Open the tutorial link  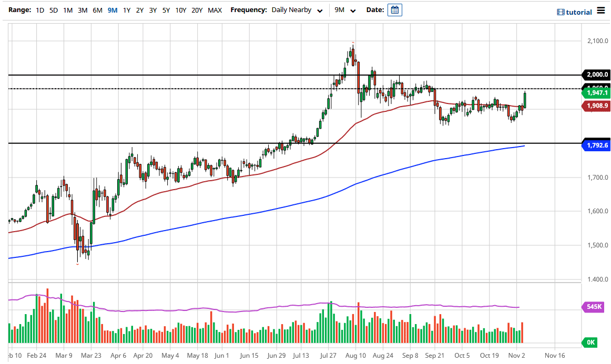578,12
